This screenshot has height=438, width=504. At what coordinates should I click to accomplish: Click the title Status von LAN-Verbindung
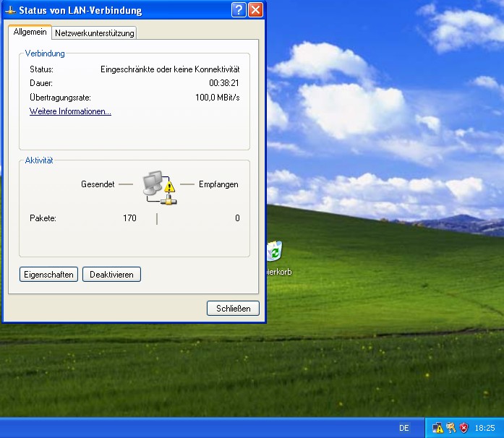coord(80,10)
